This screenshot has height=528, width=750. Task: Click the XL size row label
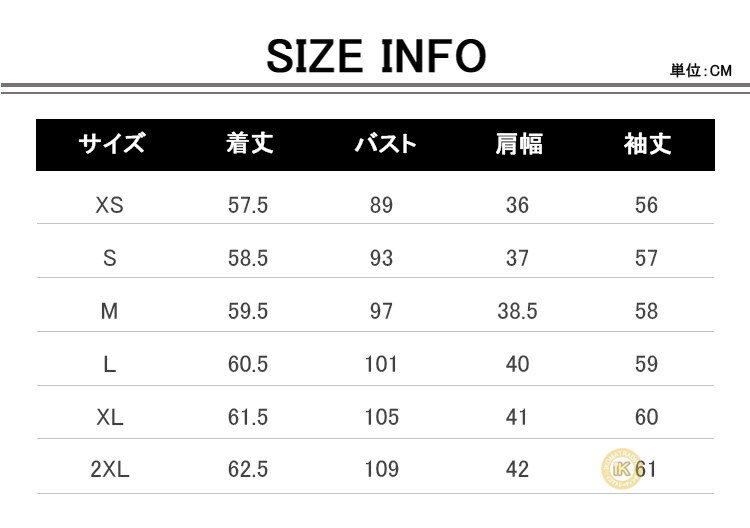coord(110,417)
